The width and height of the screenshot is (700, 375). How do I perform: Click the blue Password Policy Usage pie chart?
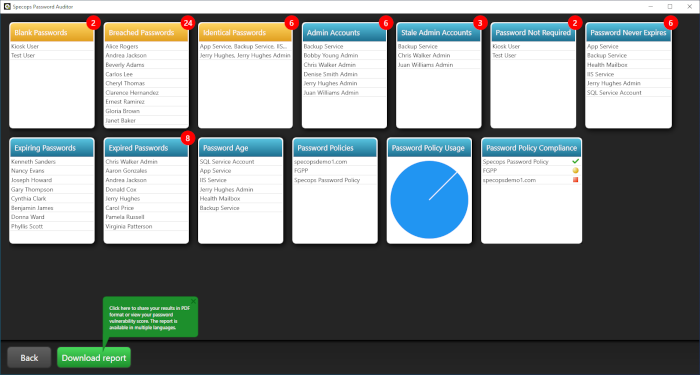point(429,200)
